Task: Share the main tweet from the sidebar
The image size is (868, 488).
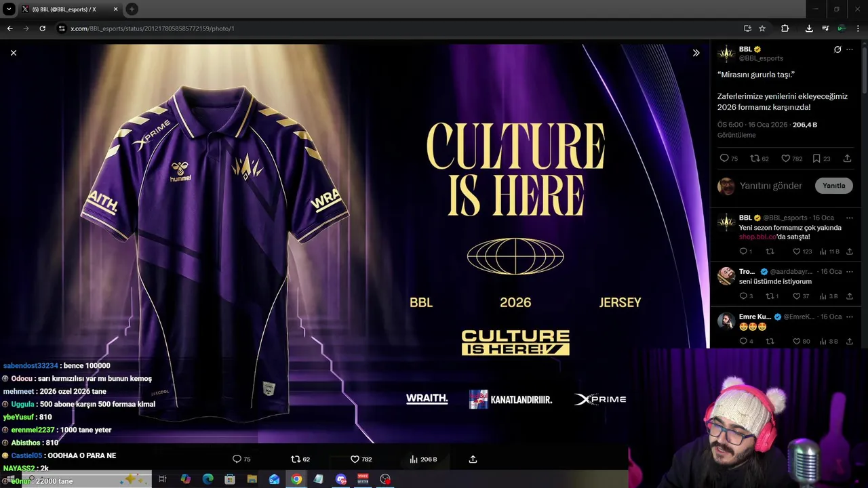Action: click(x=847, y=159)
